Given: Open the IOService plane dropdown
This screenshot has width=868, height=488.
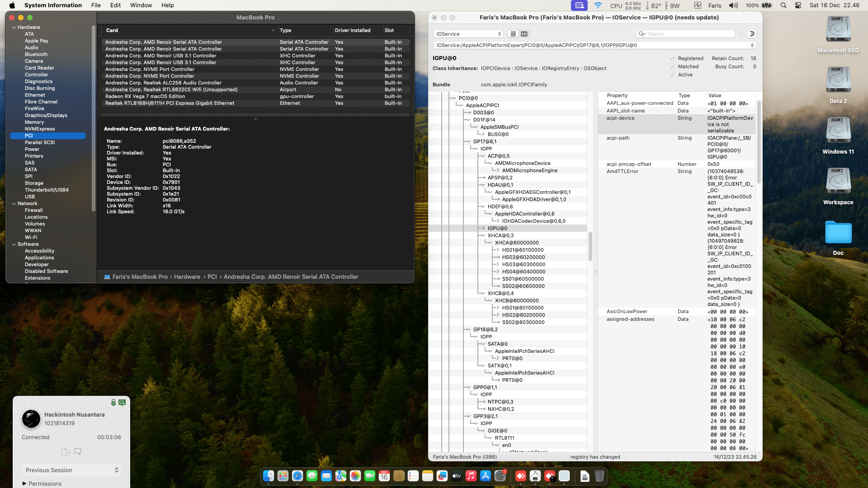Looking at the screenshot, I should [x=468, y=34].
